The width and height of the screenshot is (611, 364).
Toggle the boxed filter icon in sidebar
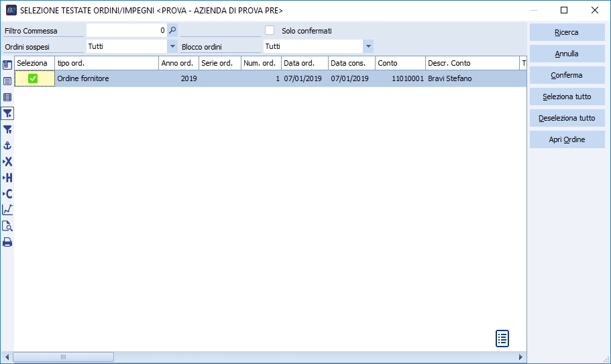7,113
